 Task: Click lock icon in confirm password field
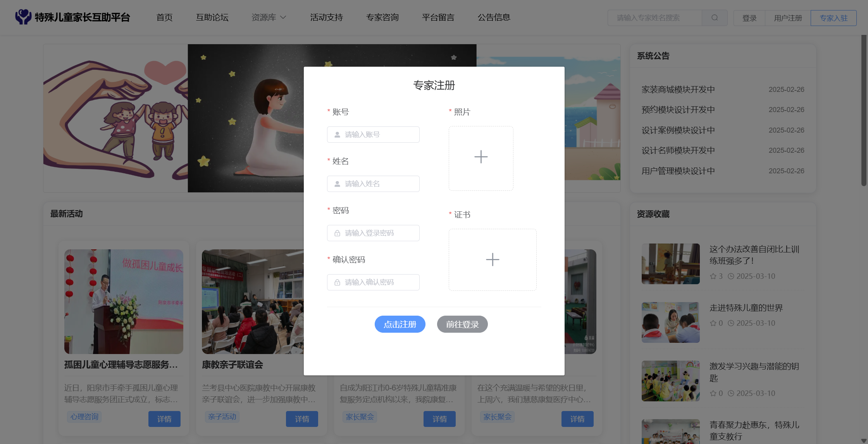[x=337, y=282]
